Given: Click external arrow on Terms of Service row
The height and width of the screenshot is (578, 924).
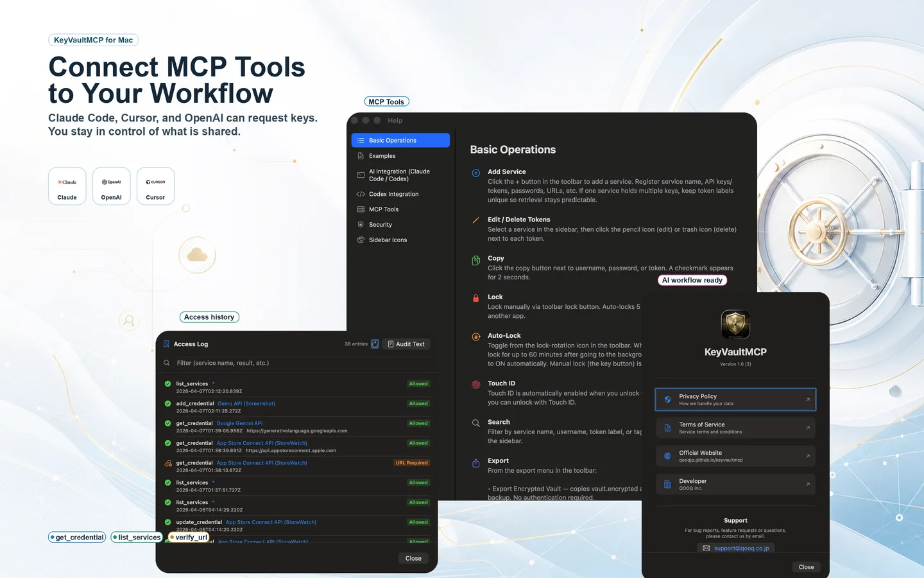Looking at the screenshot, I should (808, 428).
